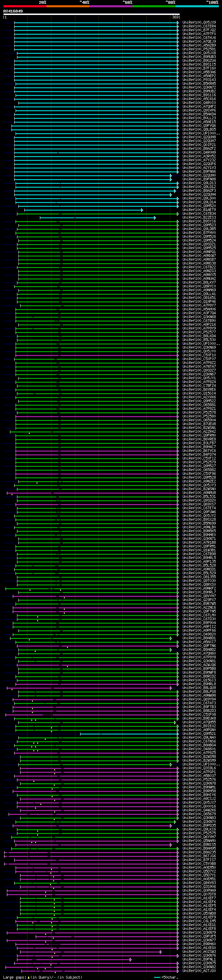
Task: Select hit label UniRef100_Q2QUH0
Action: [199, 175]
